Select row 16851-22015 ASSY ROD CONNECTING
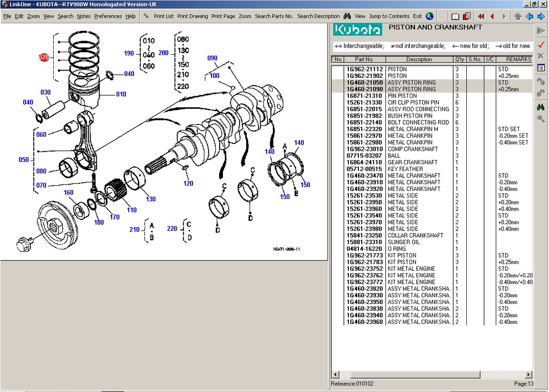The width and height of the screenshot is (549, 392). (432, 109)
